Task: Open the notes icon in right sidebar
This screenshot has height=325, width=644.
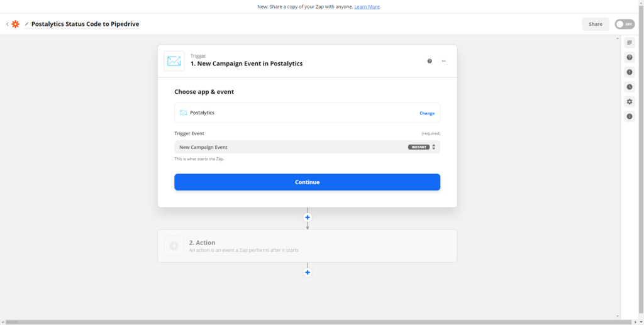Action: [629, 43]
